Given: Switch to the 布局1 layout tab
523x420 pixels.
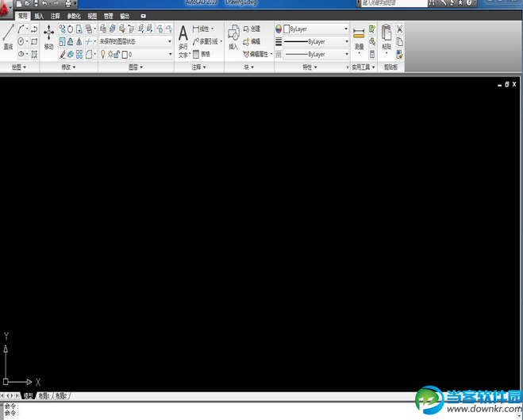Looking at the screenshot, I should (44, 396).
